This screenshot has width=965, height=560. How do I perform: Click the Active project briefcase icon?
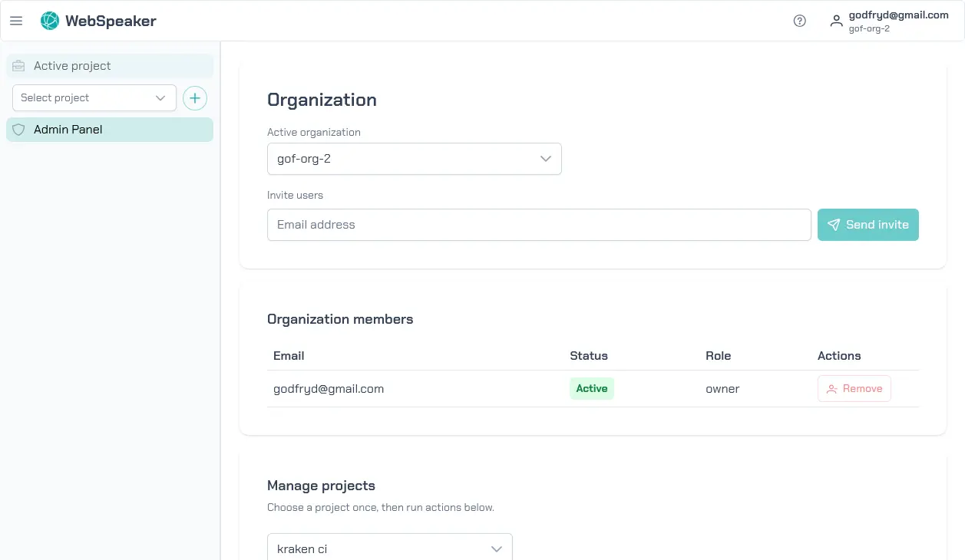pos(18,66)
